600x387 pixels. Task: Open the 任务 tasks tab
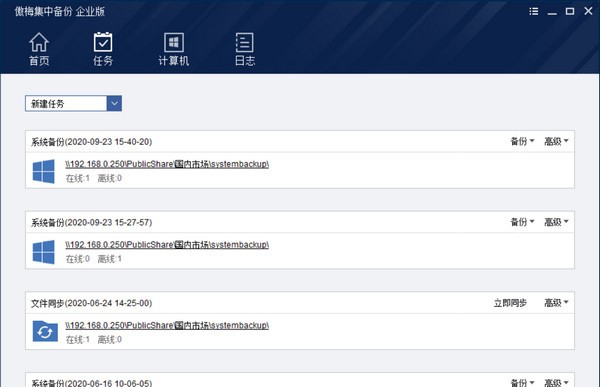pos(103,49)
